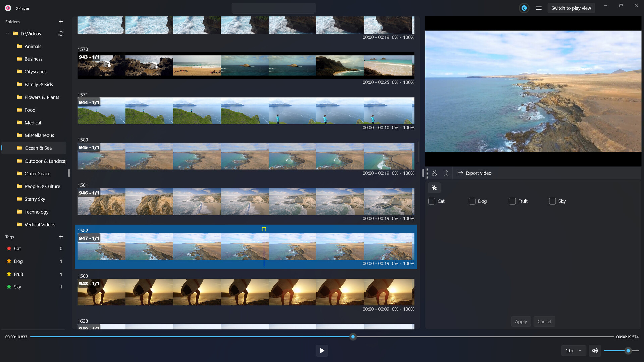Open the Starry Sky folder

(35, 199)
